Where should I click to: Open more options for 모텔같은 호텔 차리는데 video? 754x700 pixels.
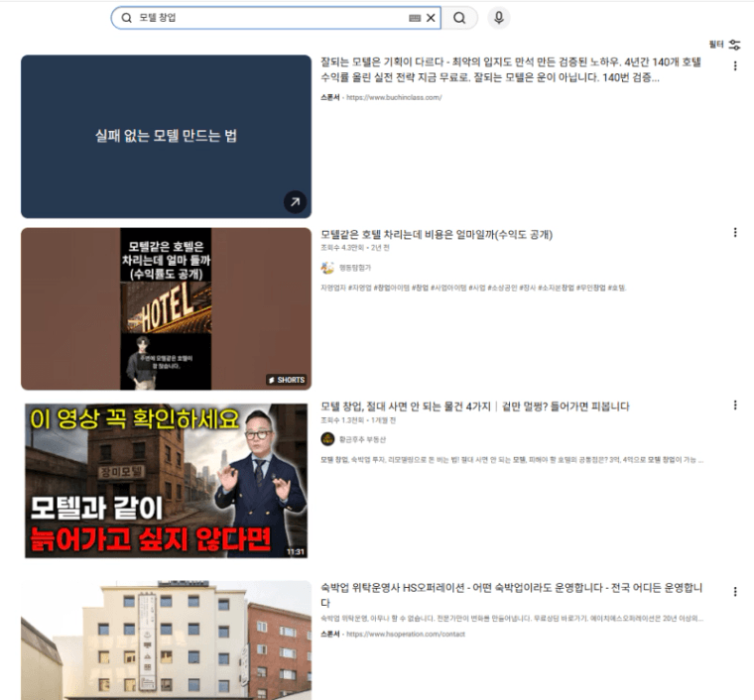coord(735,233)
